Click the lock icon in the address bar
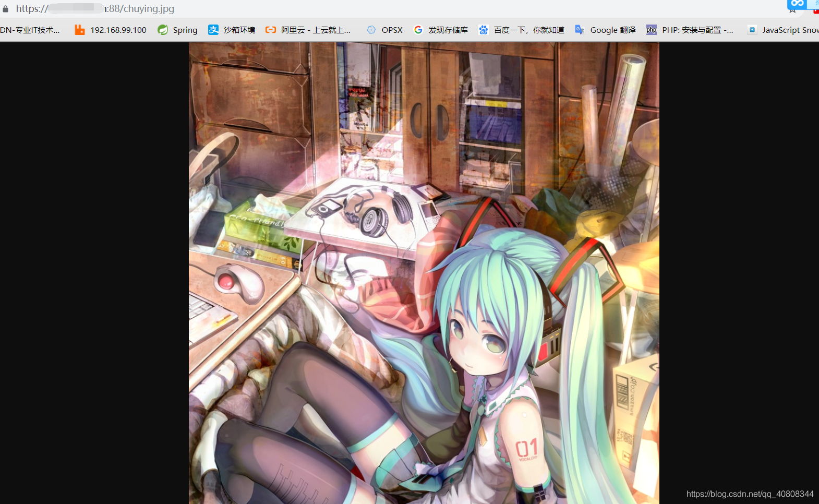 6,9
